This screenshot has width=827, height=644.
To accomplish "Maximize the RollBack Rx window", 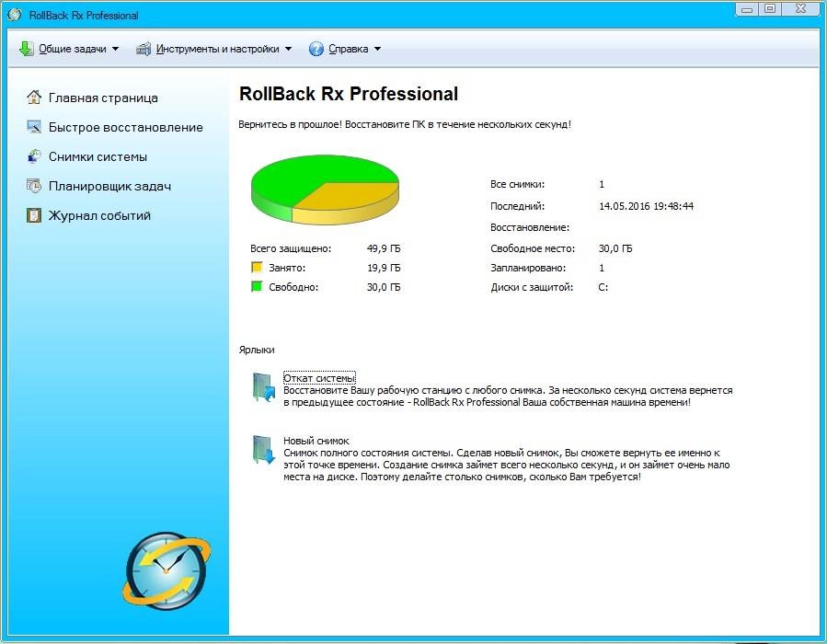I will point(770,9).
